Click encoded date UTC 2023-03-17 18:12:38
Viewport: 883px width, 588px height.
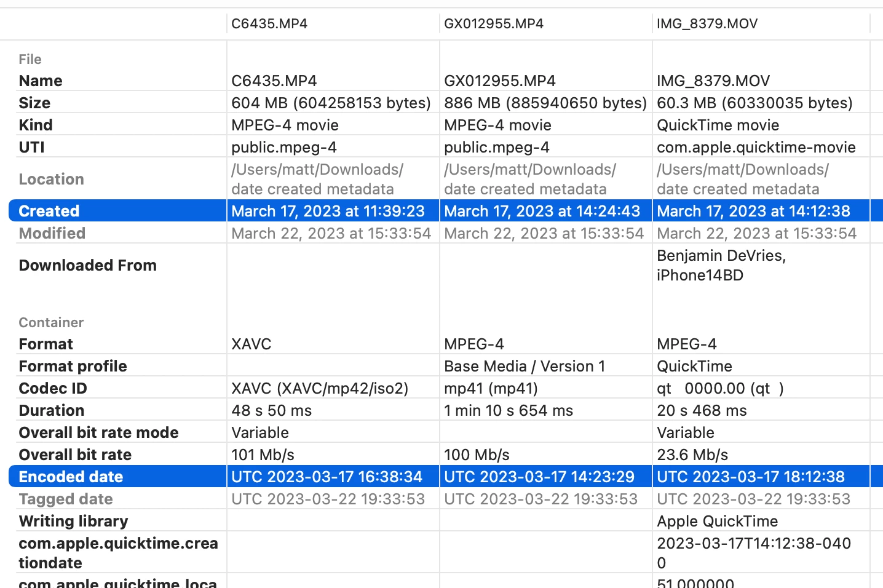coord(751,477)
